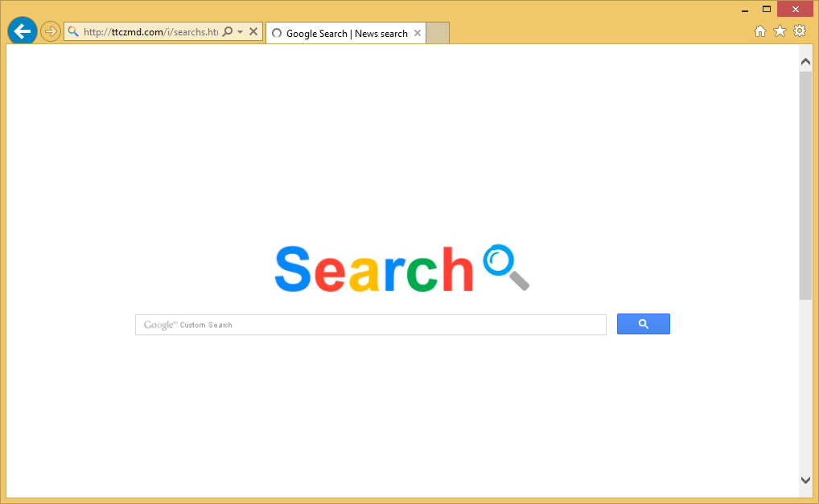Click the colorful Search logo
The height and width of the screenshot is (504, 819).
(374, 269)
